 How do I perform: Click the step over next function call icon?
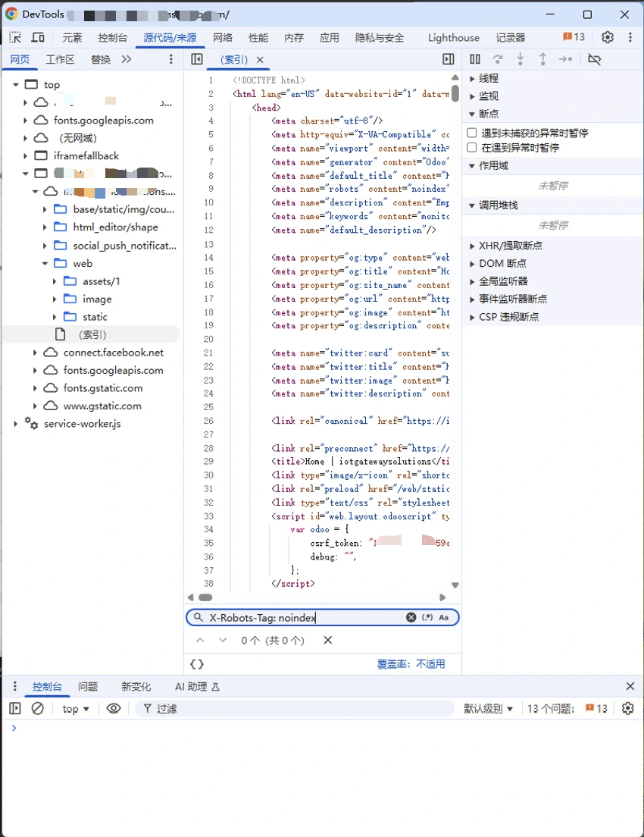pyautogui.click(x=497, y=59)
